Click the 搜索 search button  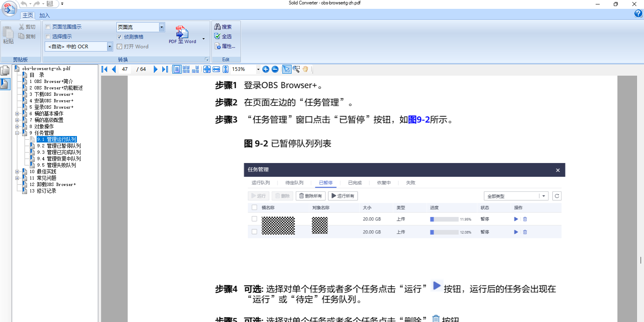pyautogui.click(x=223, y=27)
